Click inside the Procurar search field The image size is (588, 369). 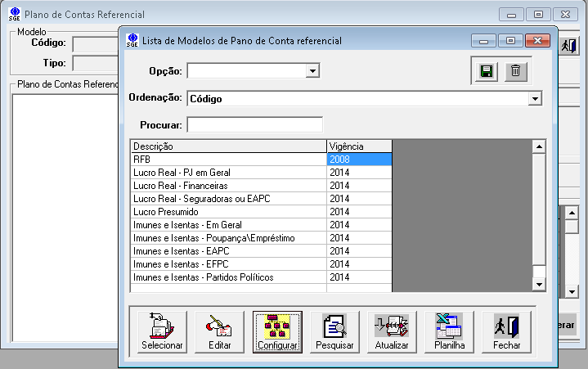tap(254, 125)
